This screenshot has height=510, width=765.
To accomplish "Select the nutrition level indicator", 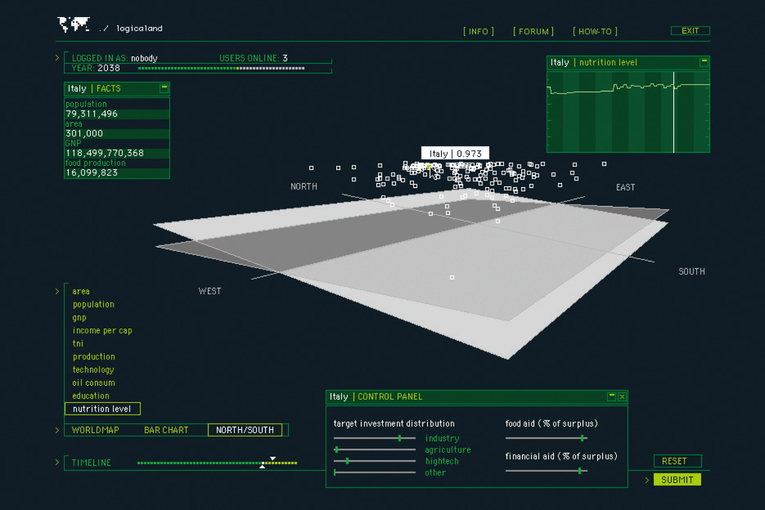I will (x=102, y=408).
